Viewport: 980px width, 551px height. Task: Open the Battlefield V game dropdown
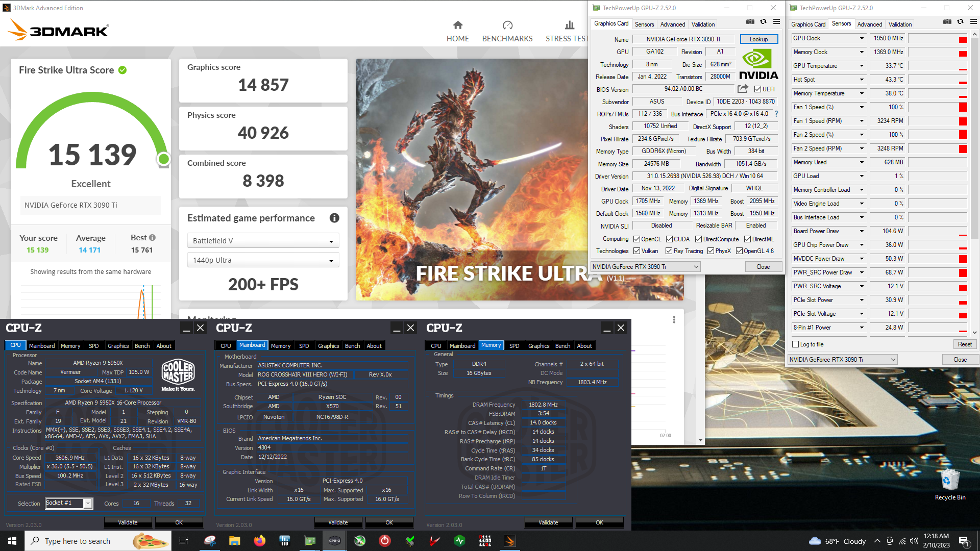point(263,241)
